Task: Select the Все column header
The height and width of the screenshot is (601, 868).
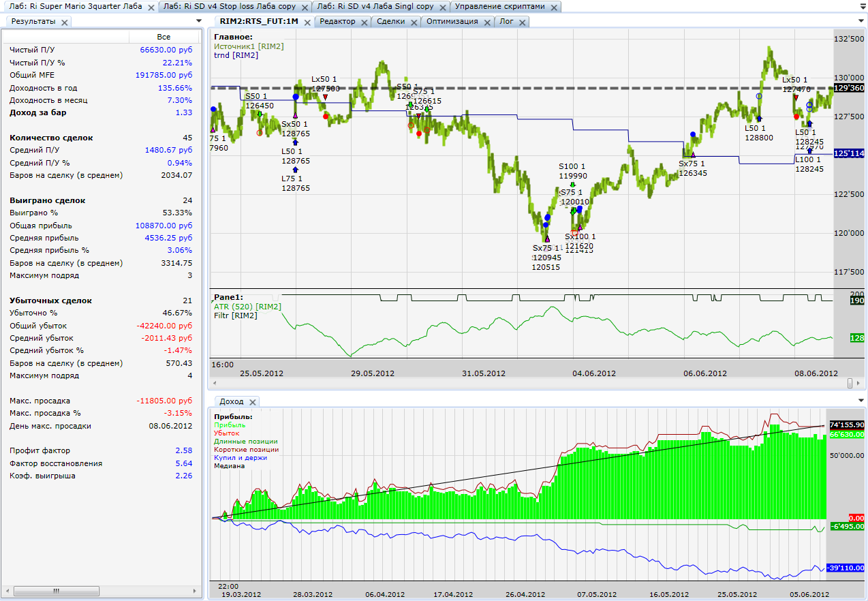Action: click(x=164, y=37)
